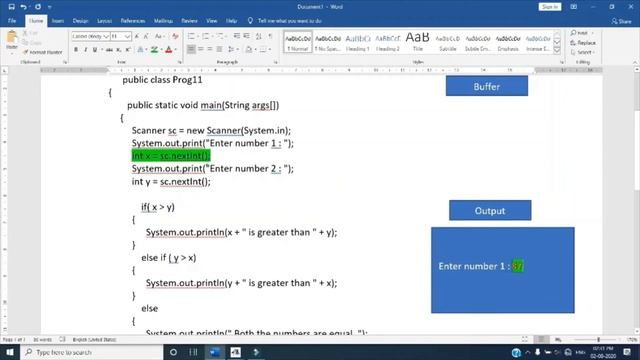Switch to the Design ribbon tab

tap(80, 20)
